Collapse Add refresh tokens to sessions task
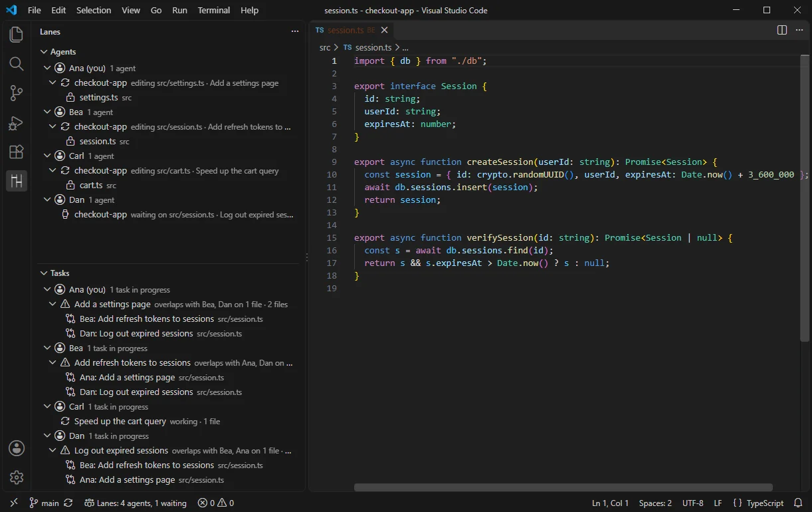Viewport: 812px width, 512px height. (52, 362)
